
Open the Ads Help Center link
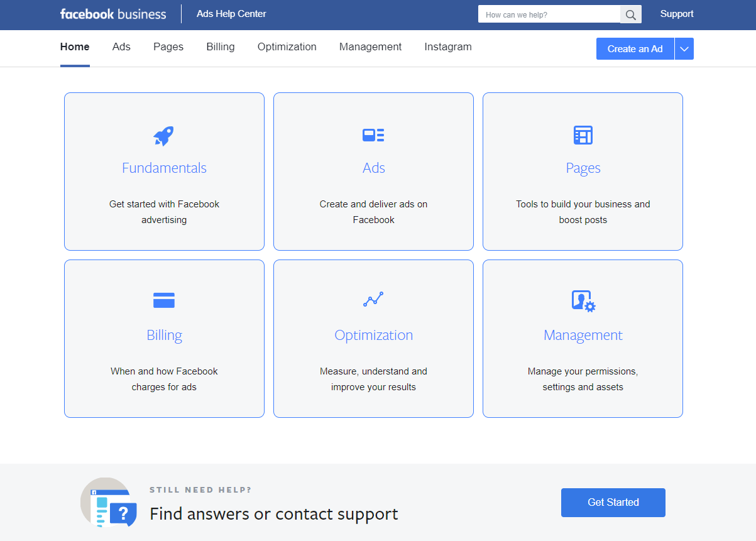(231, 14)
